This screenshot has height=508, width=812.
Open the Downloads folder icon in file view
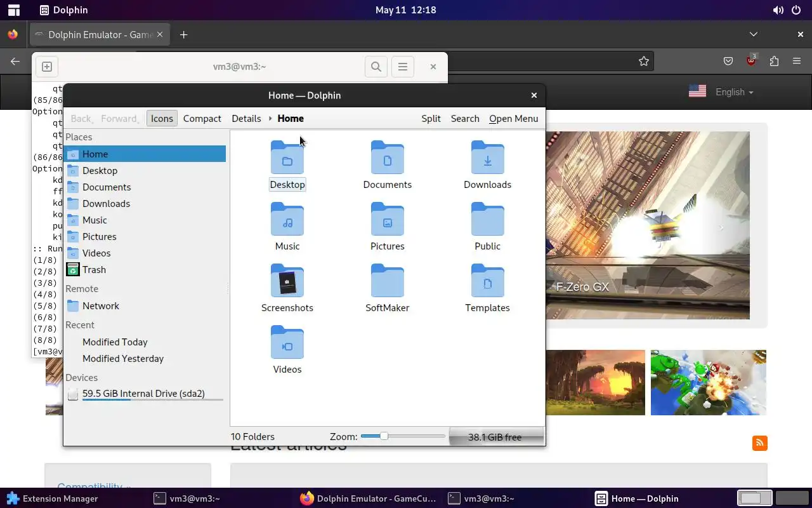[x=487, y=157]
